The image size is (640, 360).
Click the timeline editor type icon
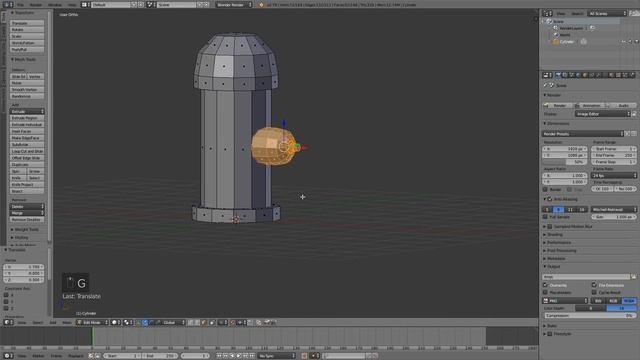click(8, 356)
